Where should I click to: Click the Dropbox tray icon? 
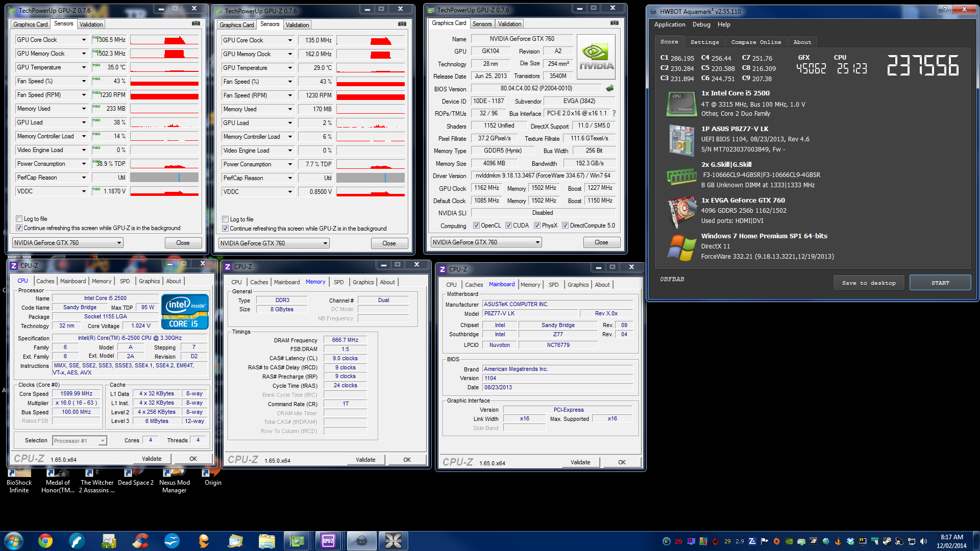(850, 541)
